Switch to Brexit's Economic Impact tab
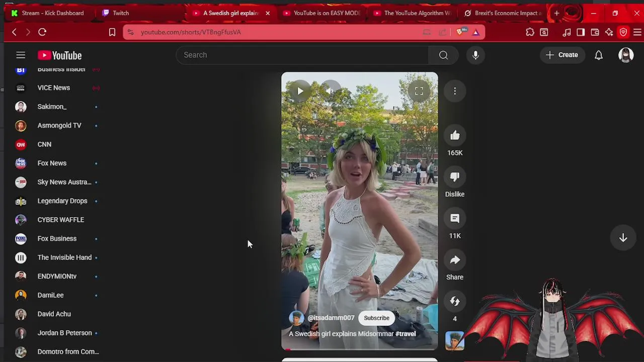This screenshot has width=644, height=362. [503, 13]
